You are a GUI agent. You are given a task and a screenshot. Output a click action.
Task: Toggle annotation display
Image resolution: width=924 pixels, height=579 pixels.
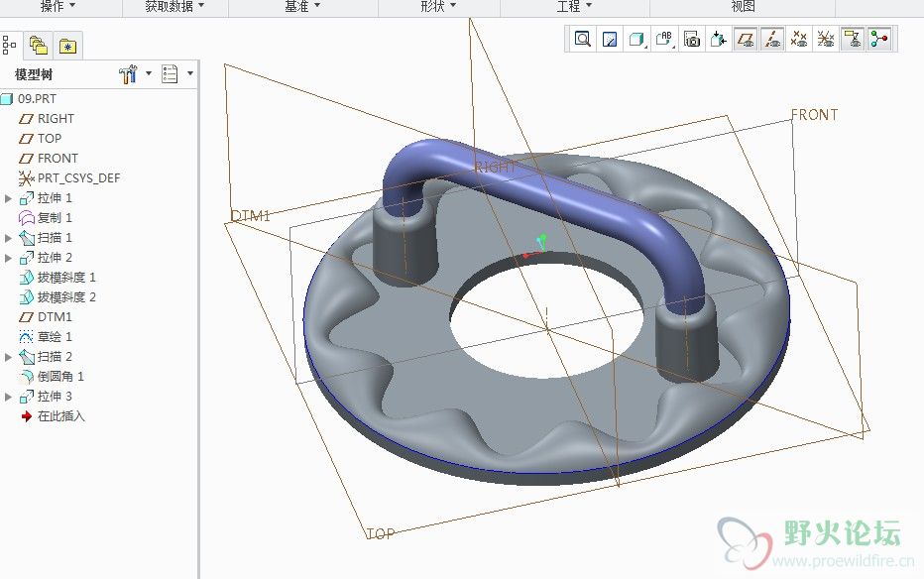point(853,40)
